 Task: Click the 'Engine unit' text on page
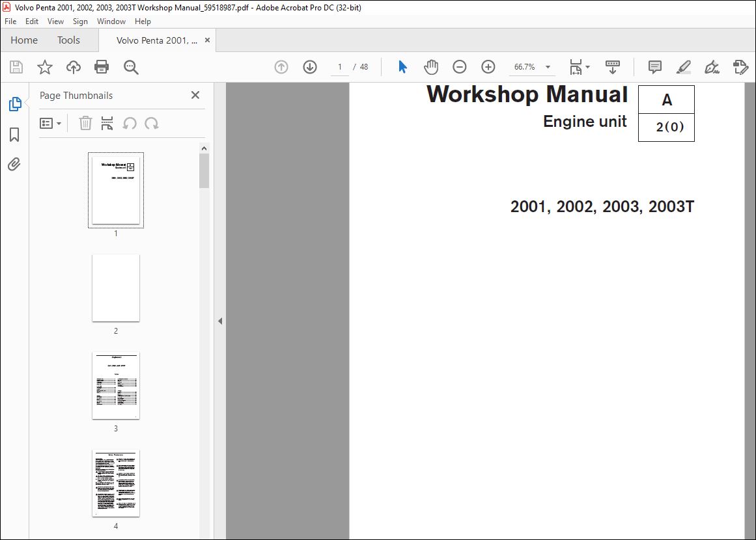[585, 122]
